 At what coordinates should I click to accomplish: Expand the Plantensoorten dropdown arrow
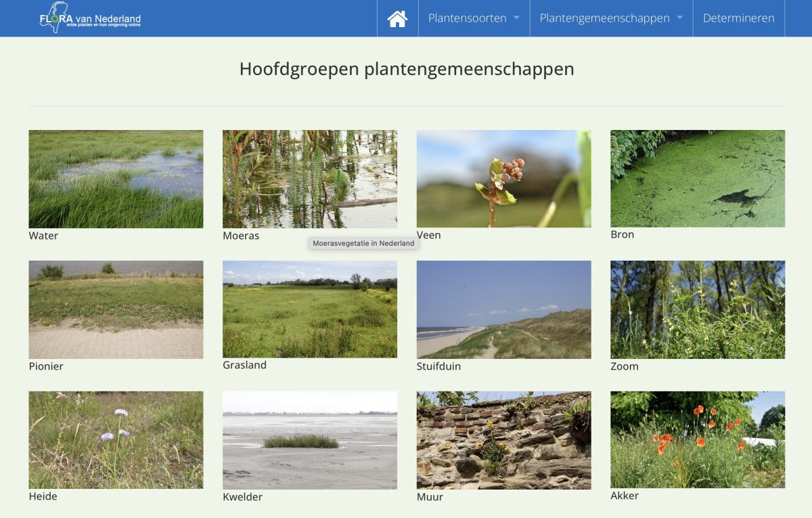tap(516, 18)
